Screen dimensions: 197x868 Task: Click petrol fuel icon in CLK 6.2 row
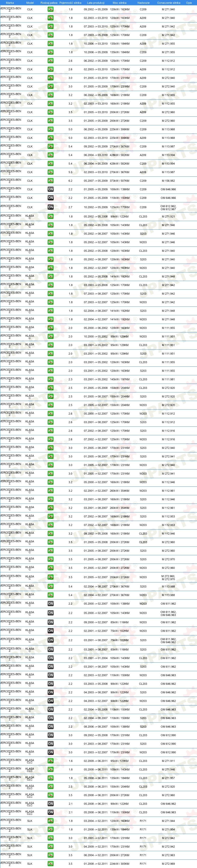(51, 181)
